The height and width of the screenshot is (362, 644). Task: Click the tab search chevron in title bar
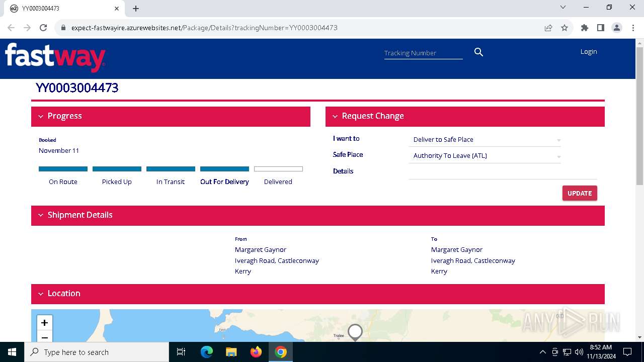563,8
